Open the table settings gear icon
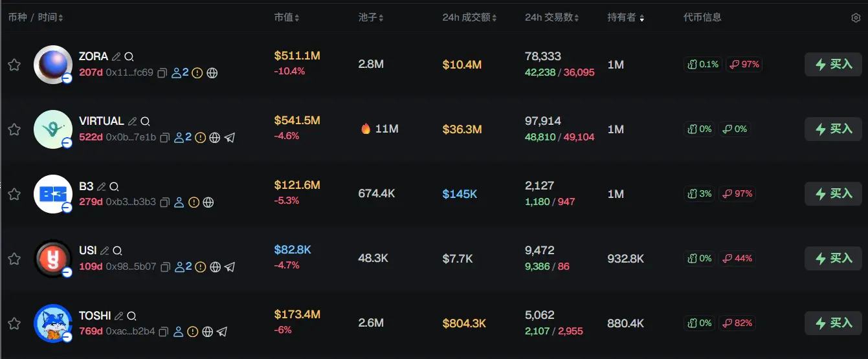The height and width of the screenshot is (359, 868). (856, 18)
